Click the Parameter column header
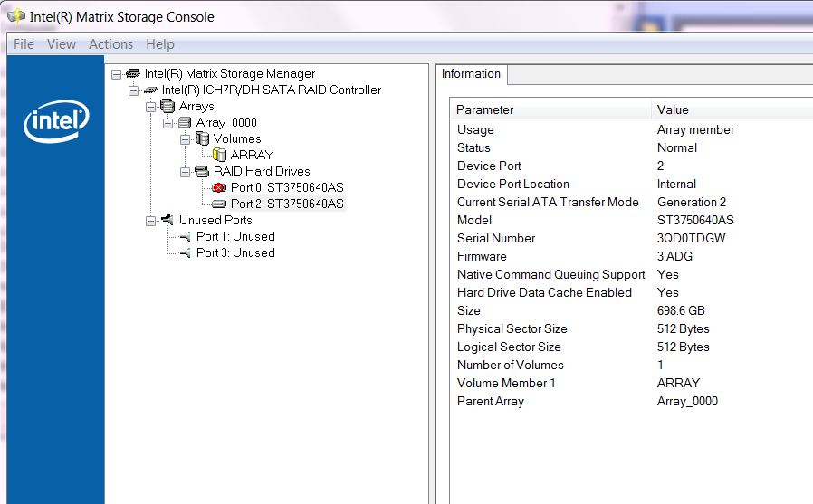The width and height of the screenshot is (813, 504). tap(550, 109)
